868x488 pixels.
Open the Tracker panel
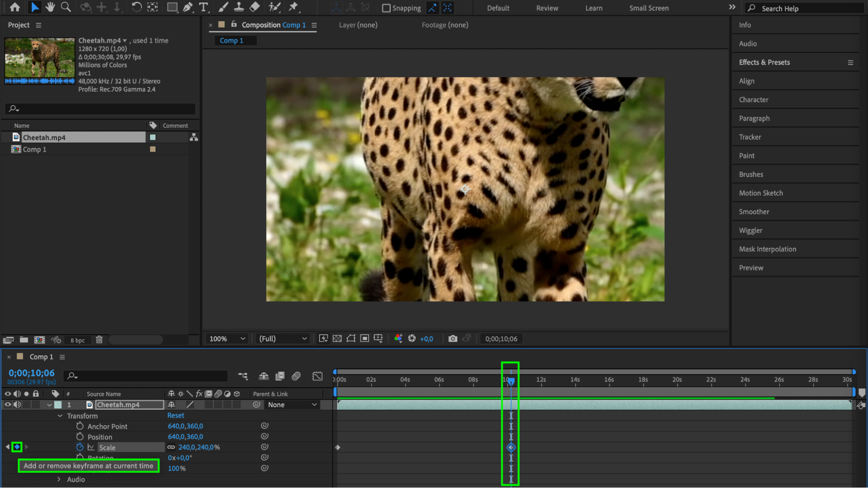[x=750, y=137]
